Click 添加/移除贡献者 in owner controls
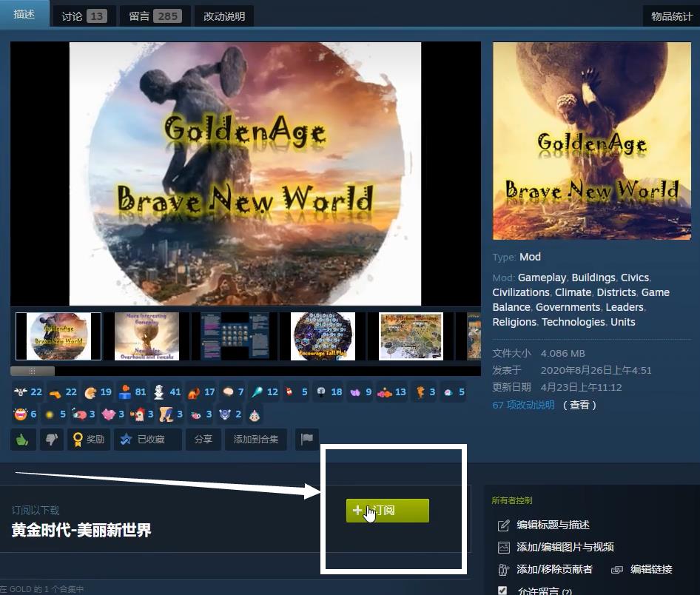Viewport: 700px width, 595px height. (x=554, y=569)
